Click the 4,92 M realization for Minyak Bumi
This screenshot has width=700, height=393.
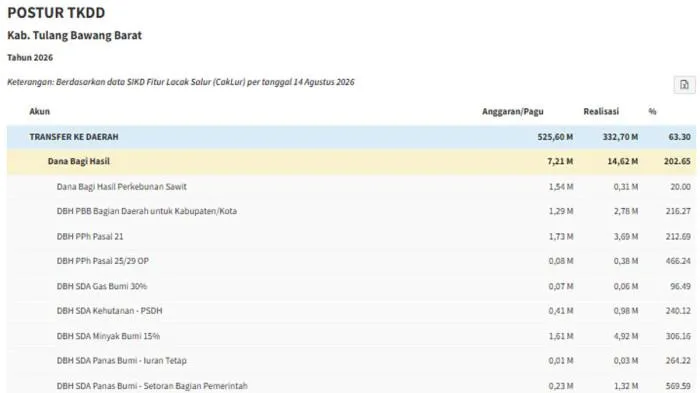pyautogui.click(x=625, y=336)
